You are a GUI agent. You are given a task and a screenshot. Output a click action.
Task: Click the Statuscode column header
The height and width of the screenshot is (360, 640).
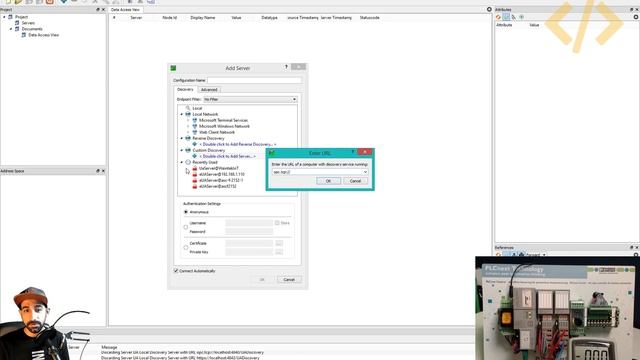(x=369, y=18)
